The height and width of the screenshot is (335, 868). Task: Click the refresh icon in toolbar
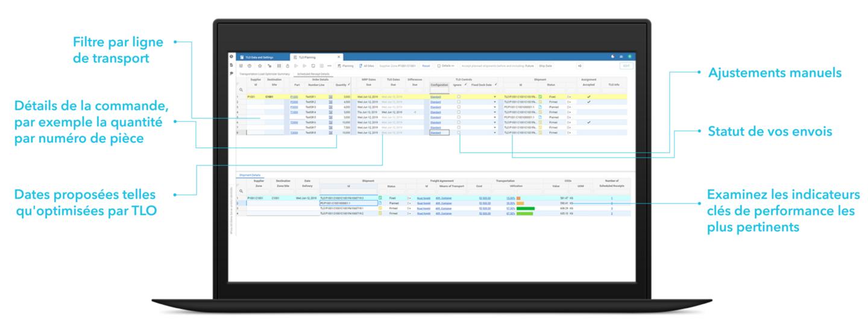tap(313, 66)
